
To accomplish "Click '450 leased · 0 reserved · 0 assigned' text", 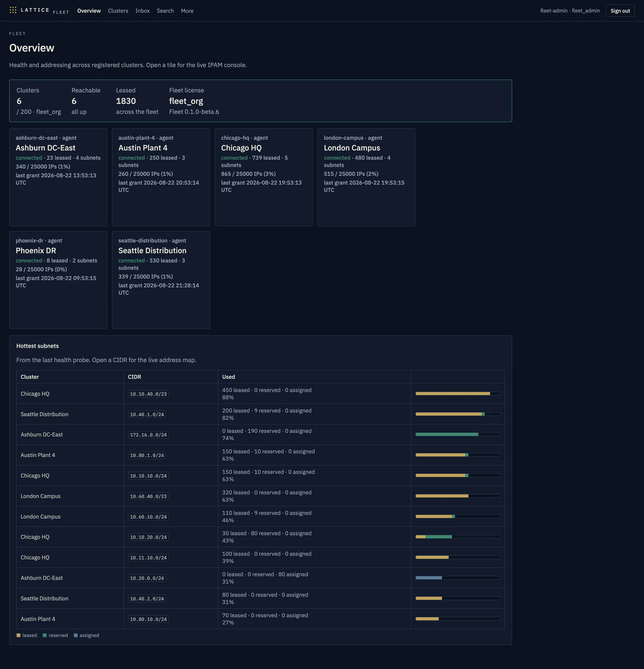I will coord(267,390).
